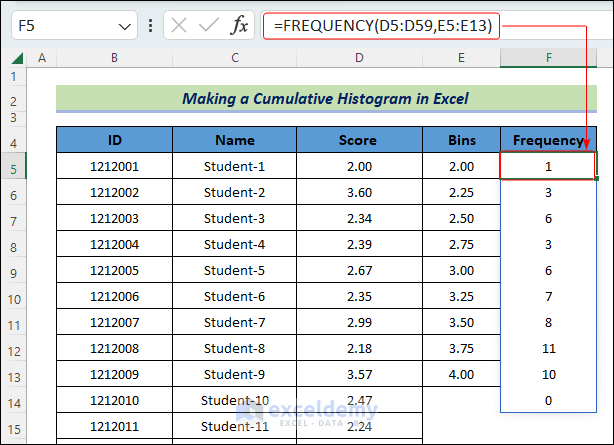This screenshot has height=445, width=614.
Task: Select the Cumulative Histogram title cell
Action: tap(325, 99)
